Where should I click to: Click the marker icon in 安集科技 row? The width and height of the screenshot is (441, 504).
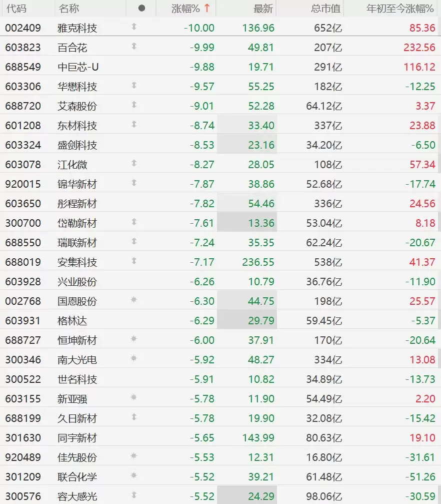(x=134, y=261)
